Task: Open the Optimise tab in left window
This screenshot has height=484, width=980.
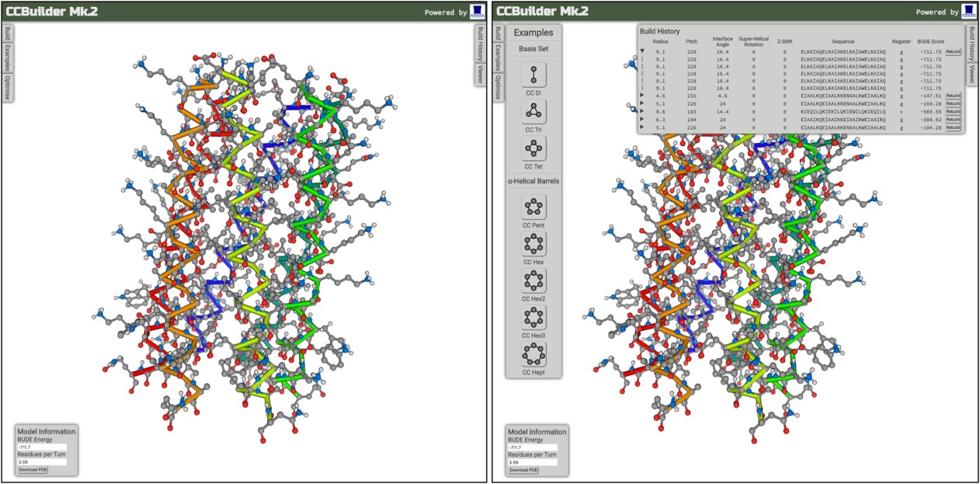Action: (8, 86)
